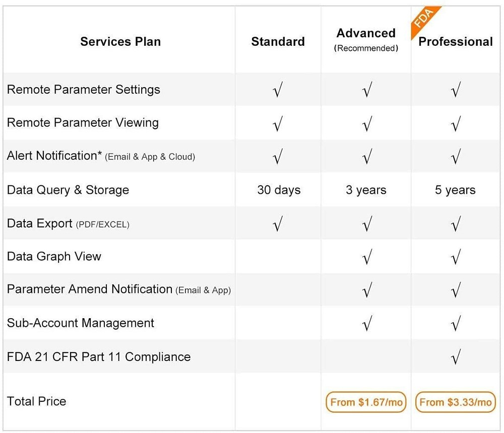Click the Standard checkmark for Data Export
This screenshot has height=433, width=504.
pos(277,224)
